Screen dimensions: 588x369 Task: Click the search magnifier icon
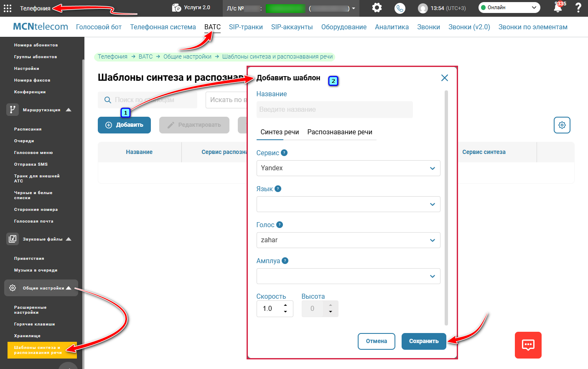click(x=107, y=100)
